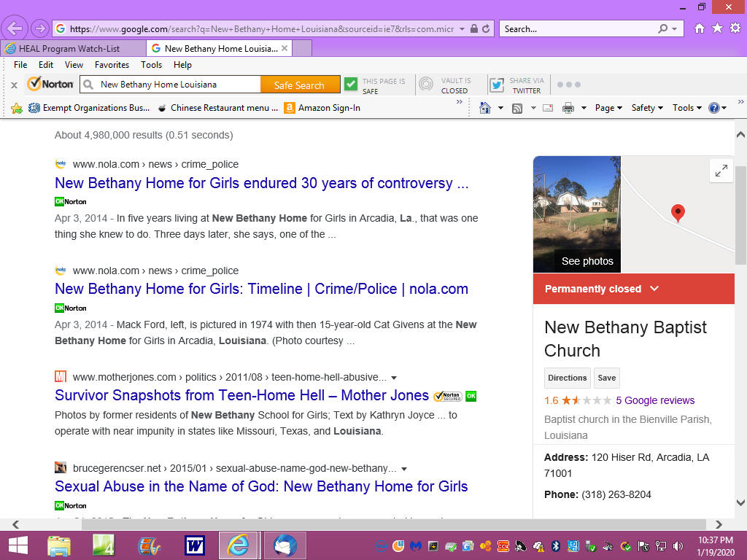The height and width of the screenshot is (560, 747).
Task: Click the Directions button
Action: point(568,378)
